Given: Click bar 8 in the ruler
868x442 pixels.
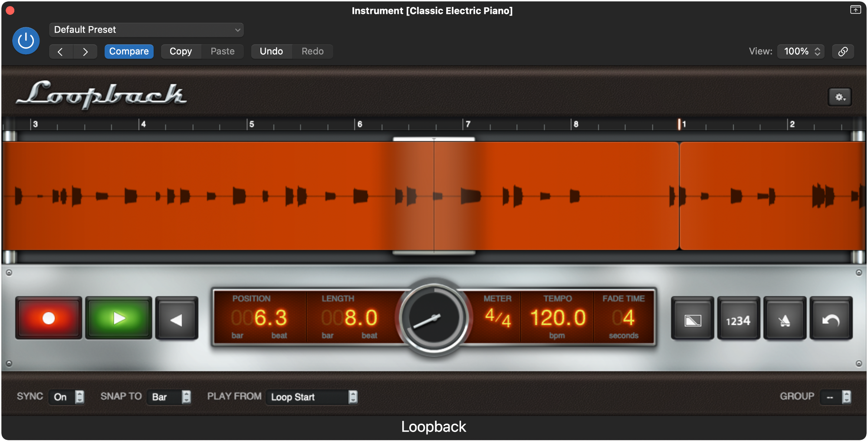Looking at the screenshot, I should pos(575,124).
